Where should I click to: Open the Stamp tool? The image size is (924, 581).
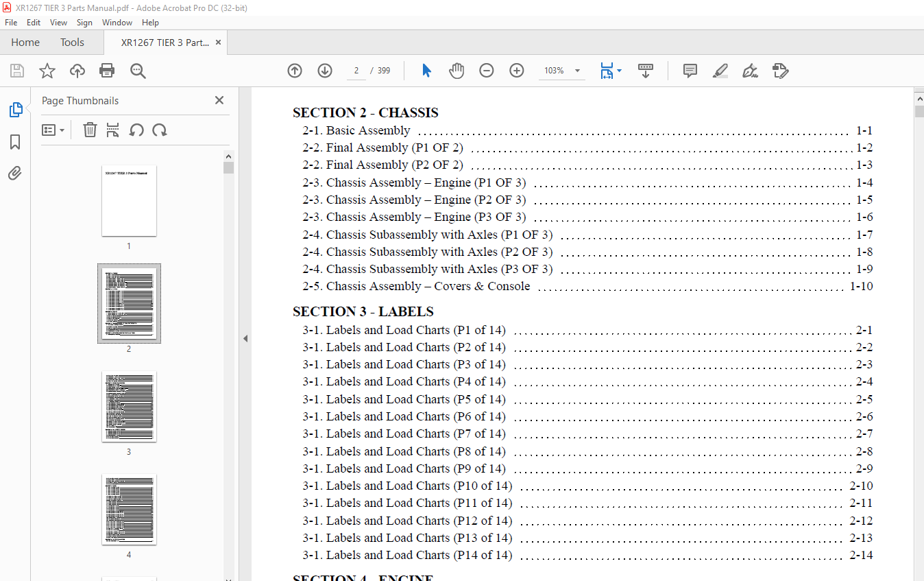(x=780, y=71)
